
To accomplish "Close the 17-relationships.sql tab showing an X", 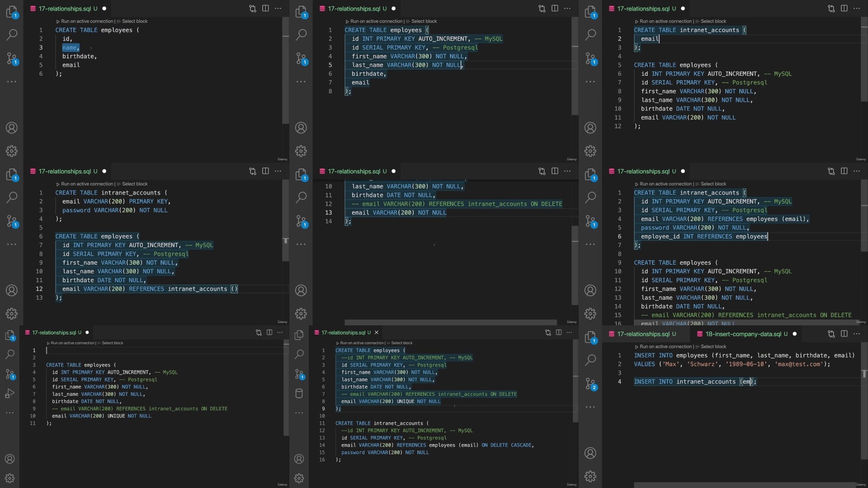I will (x=376, y=333).
